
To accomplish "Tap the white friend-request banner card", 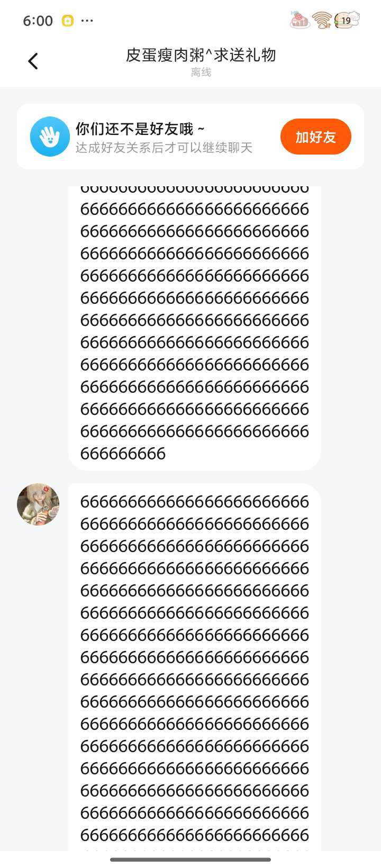I will (190, 137).
